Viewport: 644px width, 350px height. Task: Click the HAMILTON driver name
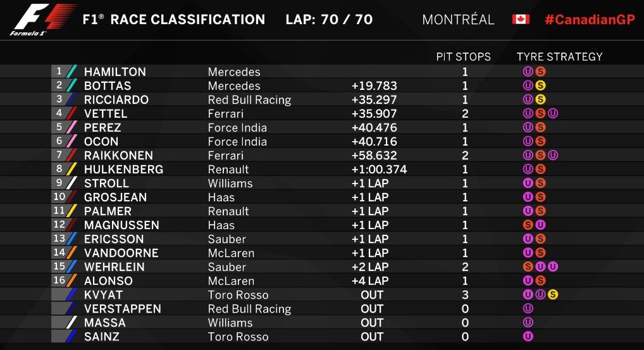click(x=115, y=72)
